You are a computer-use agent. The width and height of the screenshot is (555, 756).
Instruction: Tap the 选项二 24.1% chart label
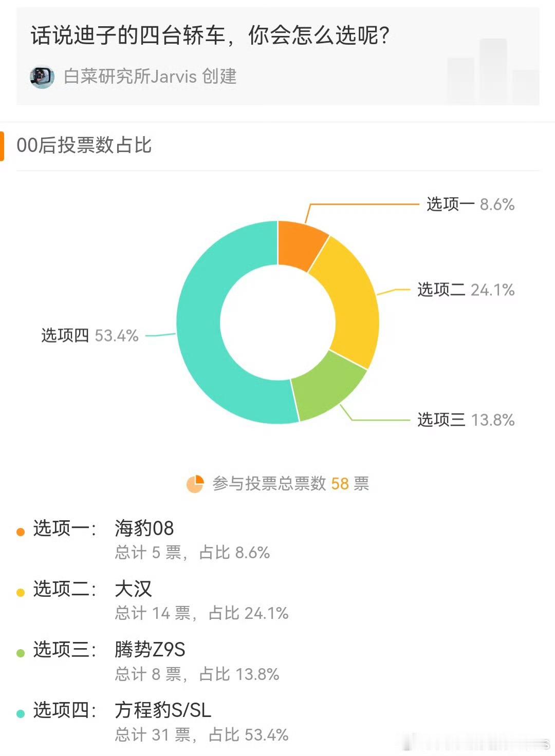[x=466, y=290]
